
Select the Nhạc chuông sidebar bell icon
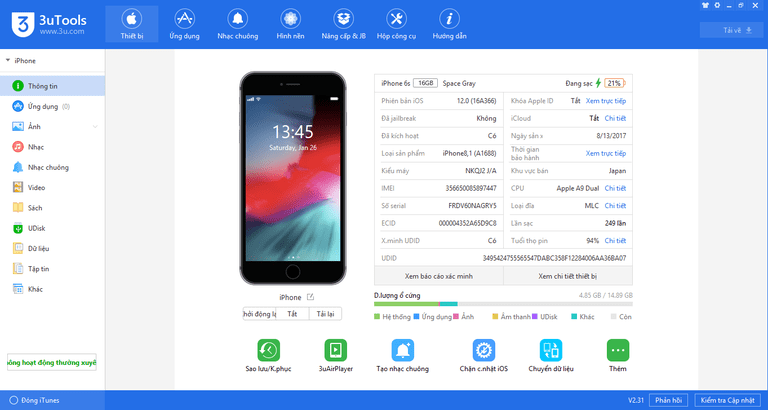[x=18, y=167]
